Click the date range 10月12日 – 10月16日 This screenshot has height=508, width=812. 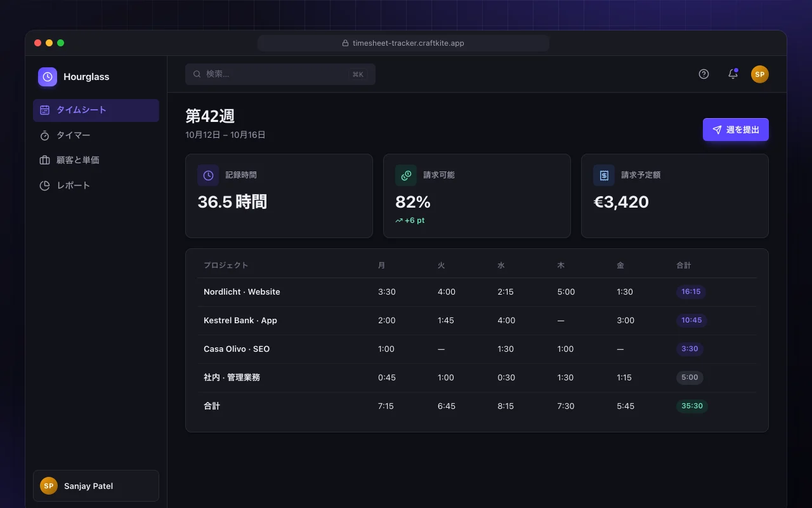225,135
